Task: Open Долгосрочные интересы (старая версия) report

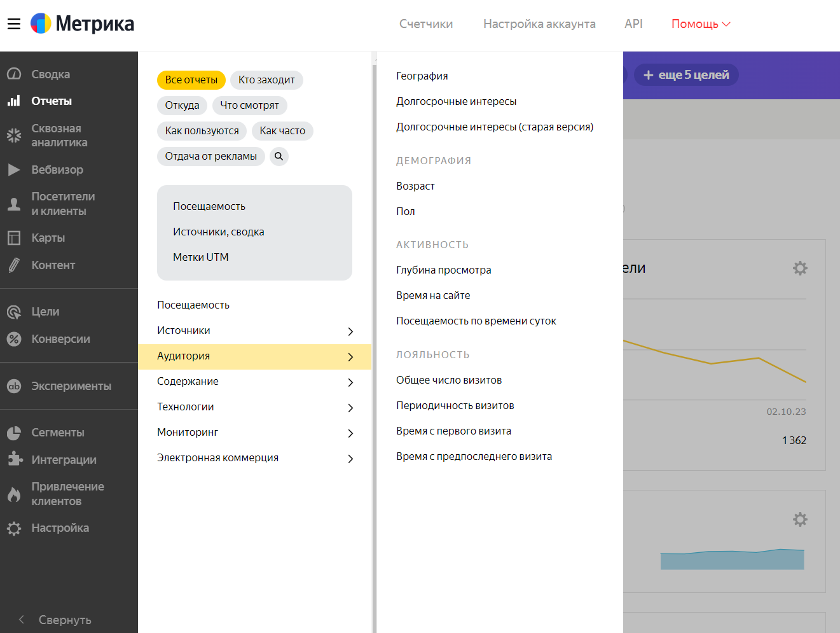Action: [495, 127]
